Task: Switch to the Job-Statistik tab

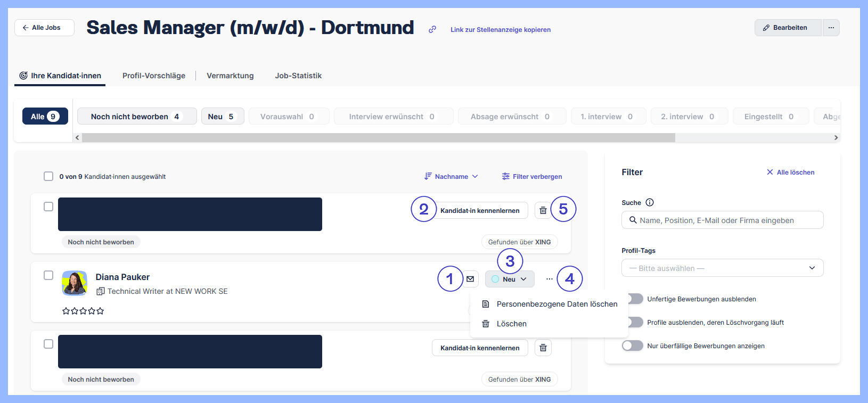Action: click(x=298, y=76)
